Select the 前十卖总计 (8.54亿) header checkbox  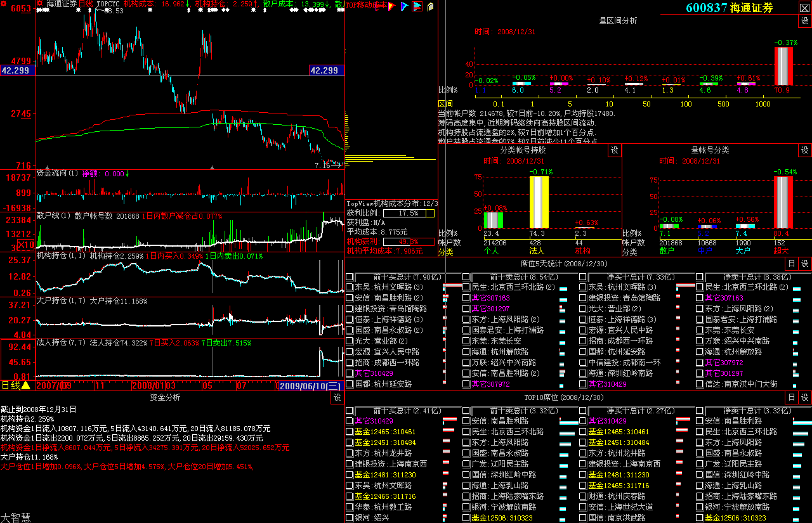click(x=466, y=277)
